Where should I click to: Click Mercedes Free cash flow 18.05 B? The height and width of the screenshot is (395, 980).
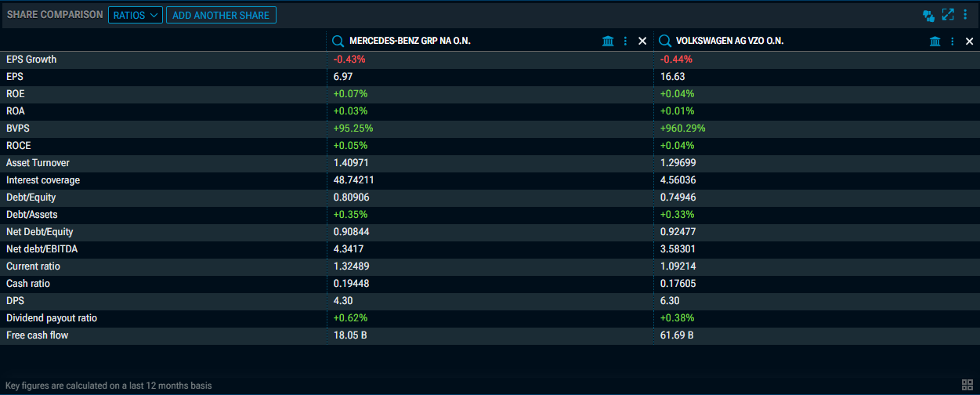(350, 335)
